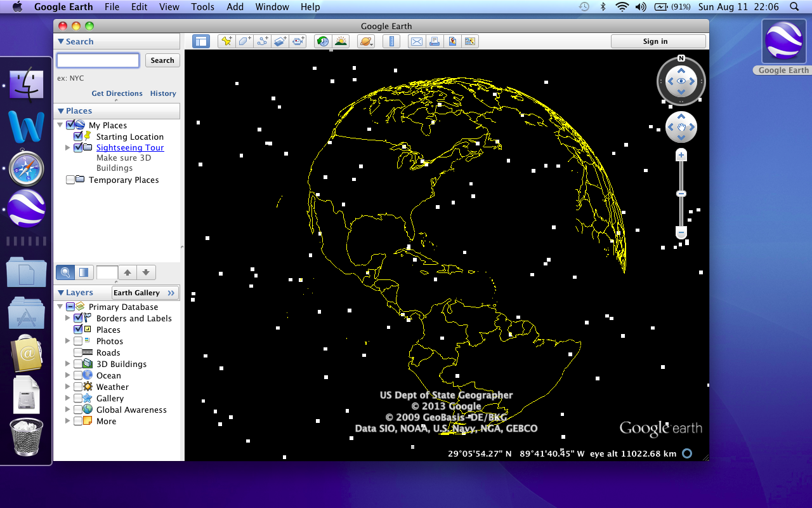This screenshot has width=812, height=508.
Task: Click inside the Search text field
Action: point(98,60)
